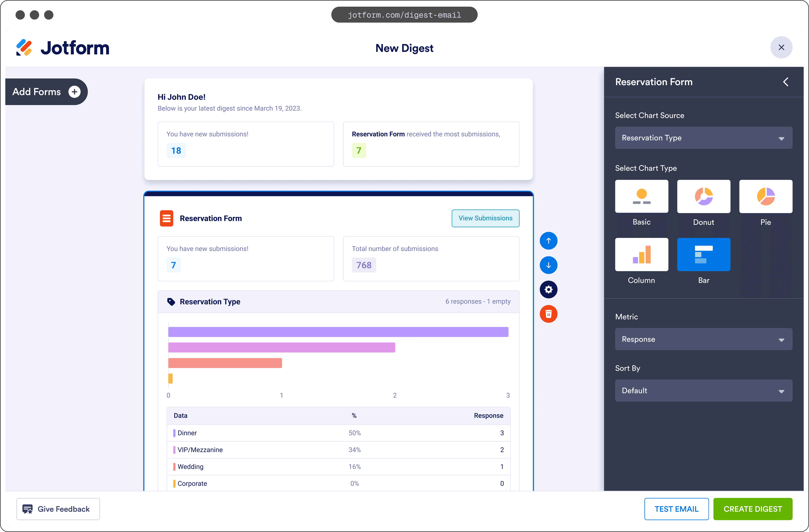Click the purple Dinner bar in chart

[x=338, y=332]
